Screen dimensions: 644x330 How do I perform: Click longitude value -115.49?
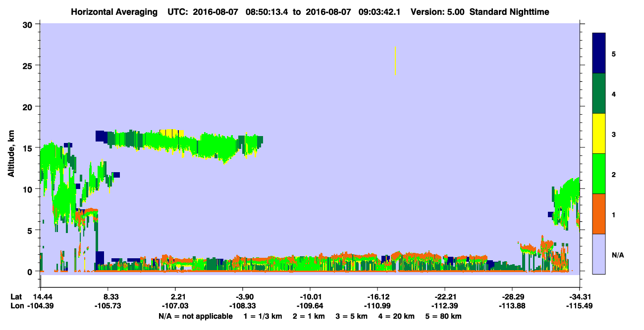coord(580,306)
